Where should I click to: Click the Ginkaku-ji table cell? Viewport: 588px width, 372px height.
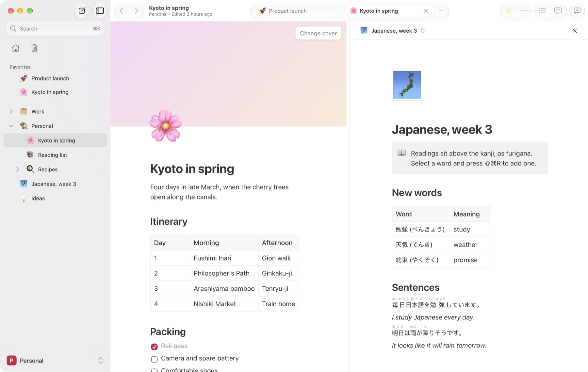click(278, 273)
